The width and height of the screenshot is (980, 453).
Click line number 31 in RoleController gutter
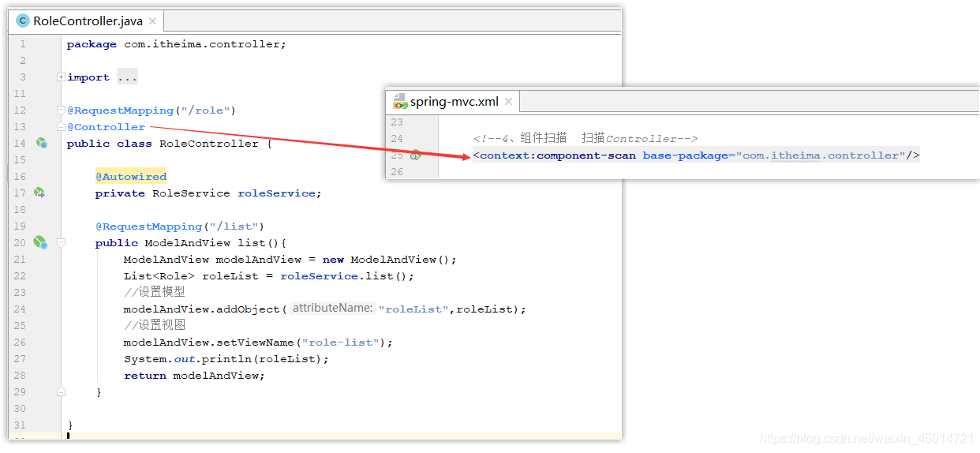click(20, 425)
